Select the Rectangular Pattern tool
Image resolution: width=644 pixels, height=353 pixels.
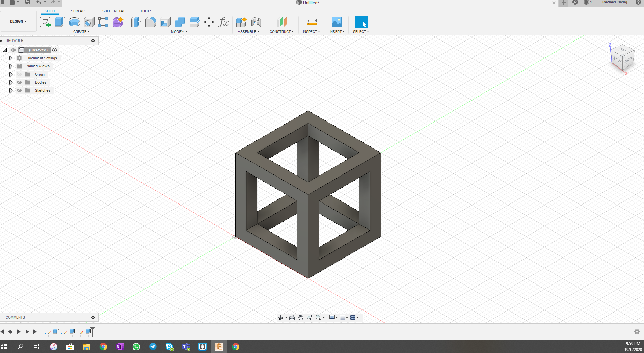(x=103, y=22)
